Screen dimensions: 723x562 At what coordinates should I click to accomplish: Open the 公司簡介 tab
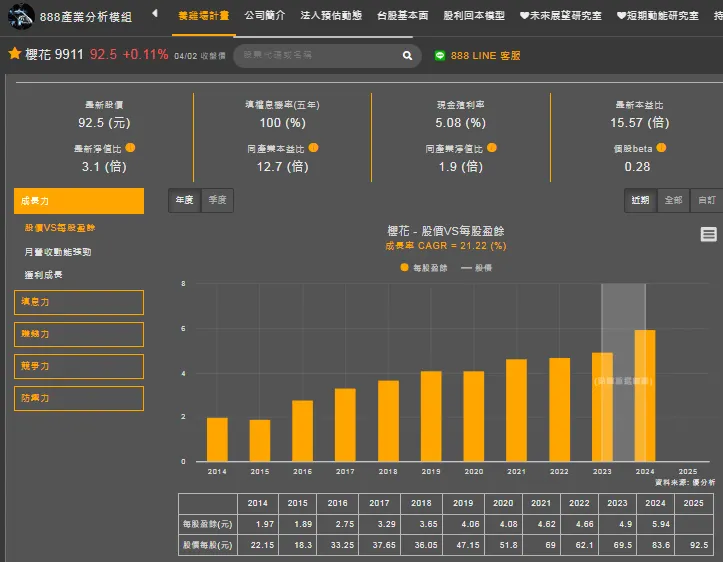point(265,16)
